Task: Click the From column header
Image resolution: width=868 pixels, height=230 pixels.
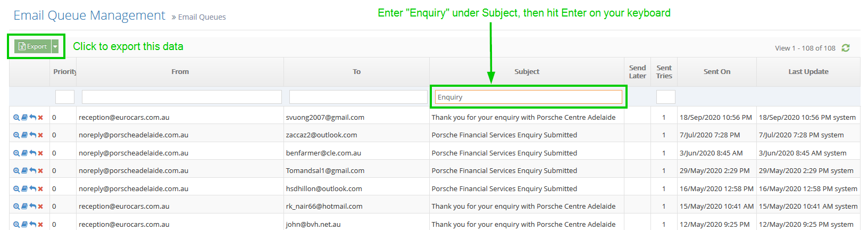Action: click(180, 72)
